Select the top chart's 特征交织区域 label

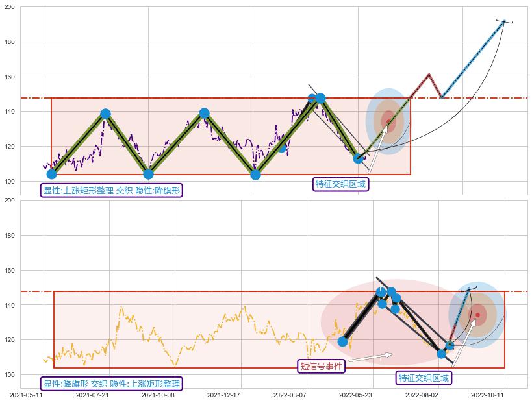340,184
